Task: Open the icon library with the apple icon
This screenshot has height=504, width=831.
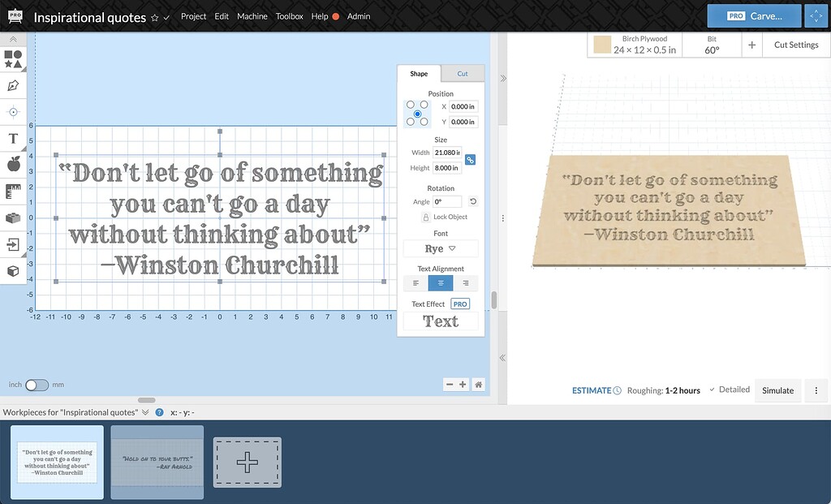Action: 12,165
